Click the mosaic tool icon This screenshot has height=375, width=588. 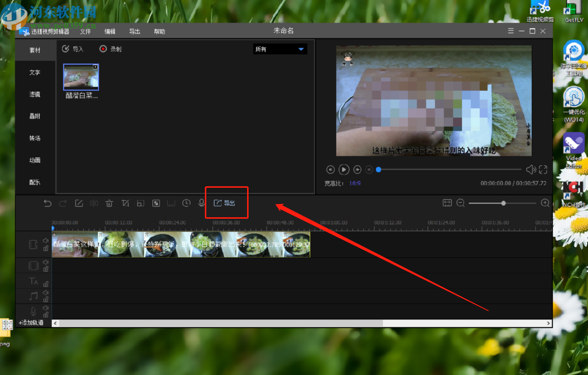(156, 203)
